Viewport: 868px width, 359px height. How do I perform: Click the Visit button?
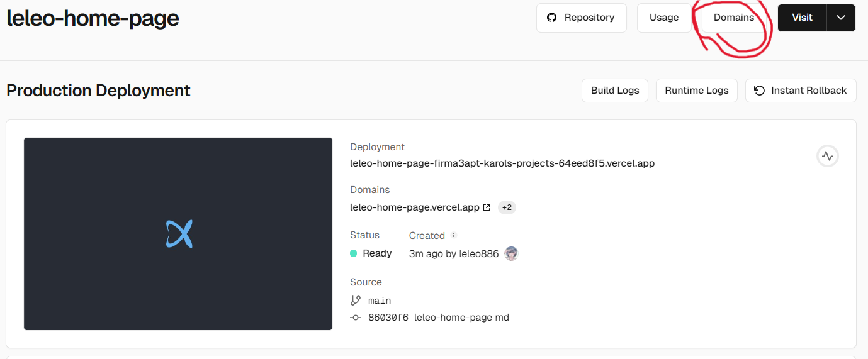[x=802, y=18]
